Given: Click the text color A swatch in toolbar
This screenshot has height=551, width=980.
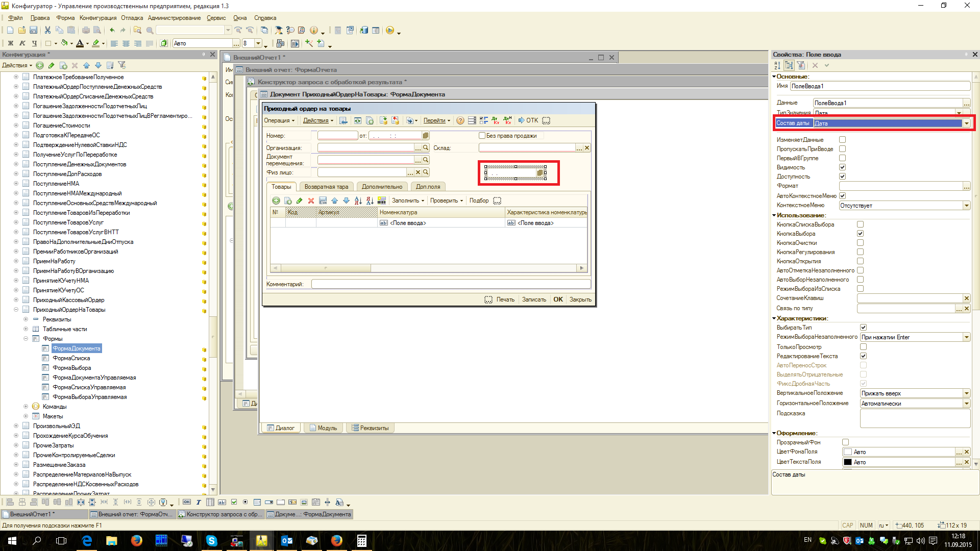Looking at the screenshot, I should click(x=80, y=44).
